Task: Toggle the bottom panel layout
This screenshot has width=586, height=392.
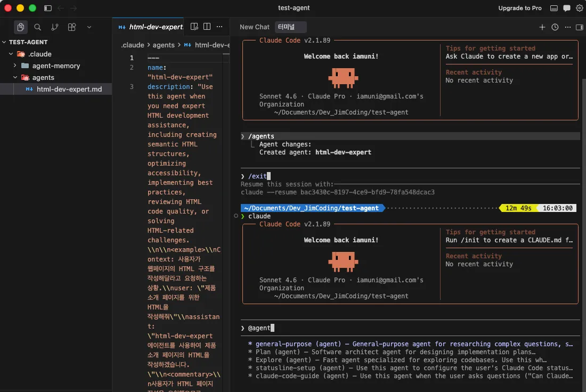Action: (554, 8)
